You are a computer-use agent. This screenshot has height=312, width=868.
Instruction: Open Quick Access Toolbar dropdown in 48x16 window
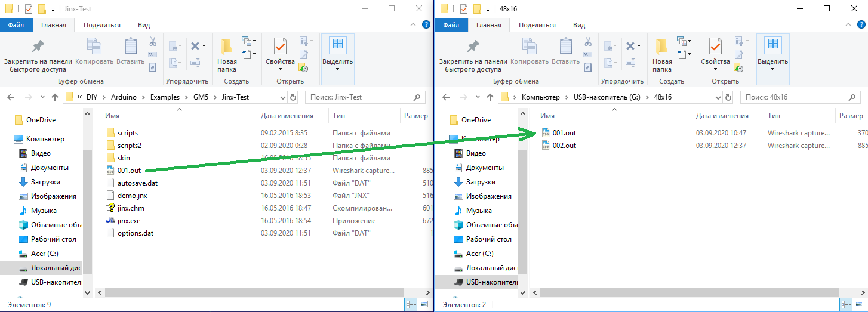(488, 9)
